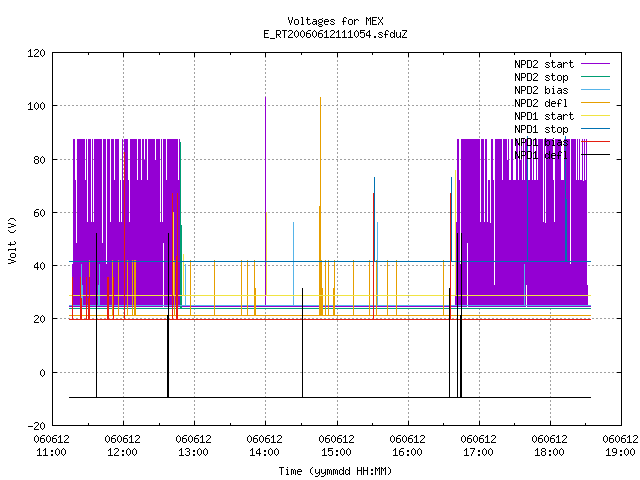The image size is (640, 480).
Task: Click the 'NPD1 stop' legend label
Action: point(541,129)
